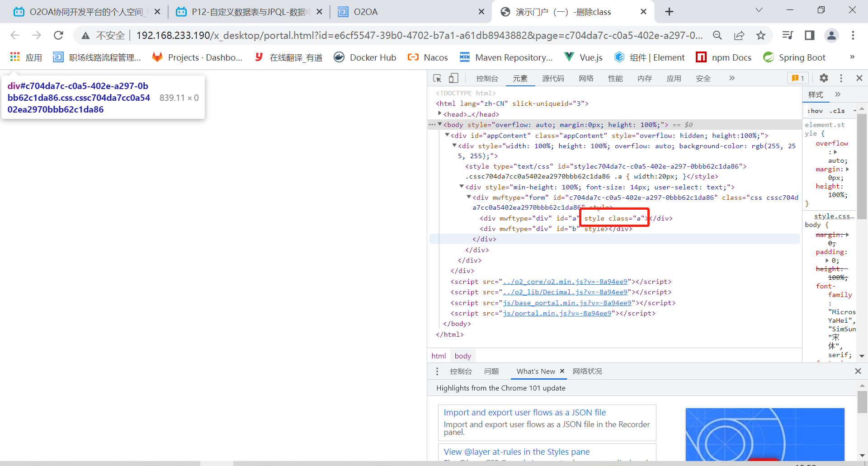The image size is (868, 466).
Task: Open DevTools settings gear
Action: click(824, 78)
